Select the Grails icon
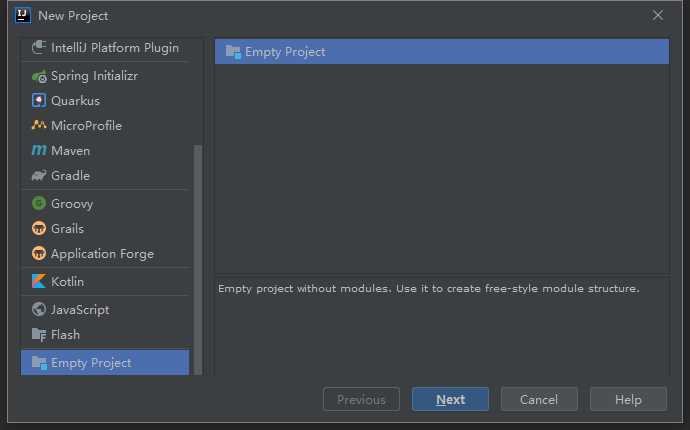This screenshot has width=690, height=430. pyautogui.click(x=39, y=229)
